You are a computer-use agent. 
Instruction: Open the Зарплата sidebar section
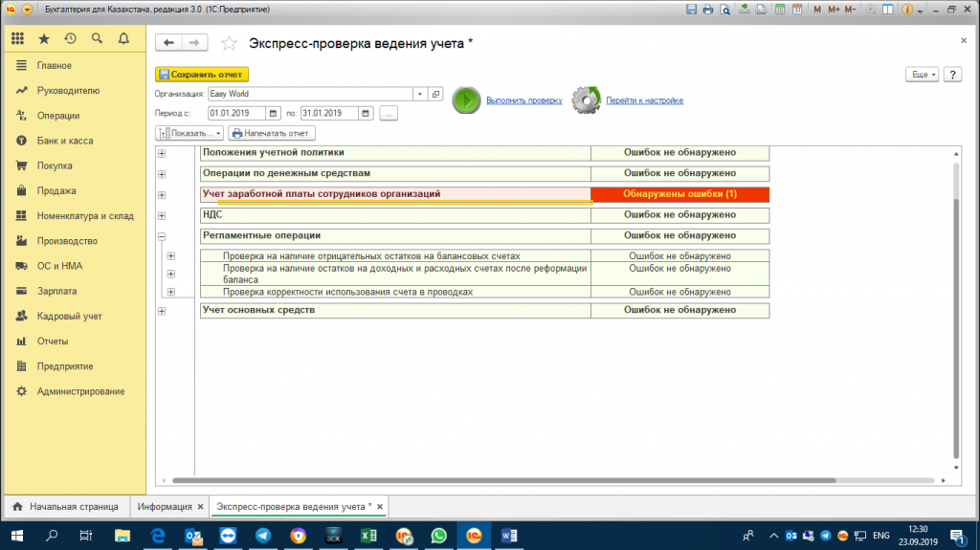[x=56, y=291]
